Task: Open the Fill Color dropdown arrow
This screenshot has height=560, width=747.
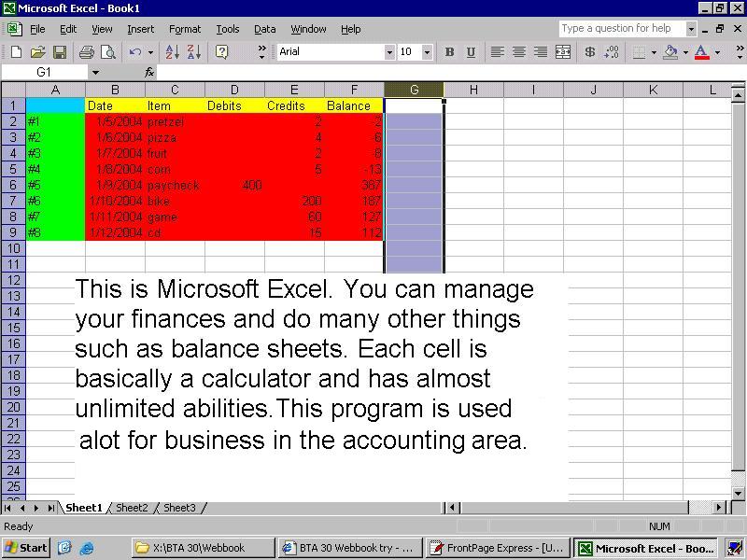Action: coord(685,52)
